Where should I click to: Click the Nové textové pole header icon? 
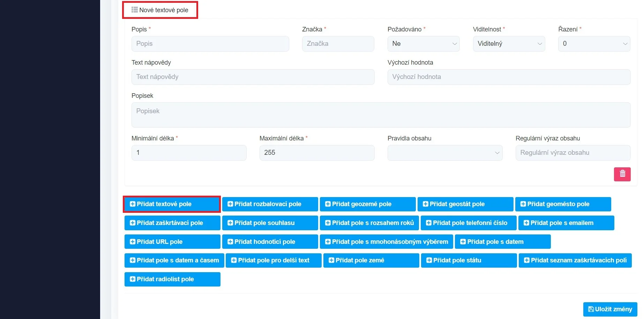click(134, 10)
